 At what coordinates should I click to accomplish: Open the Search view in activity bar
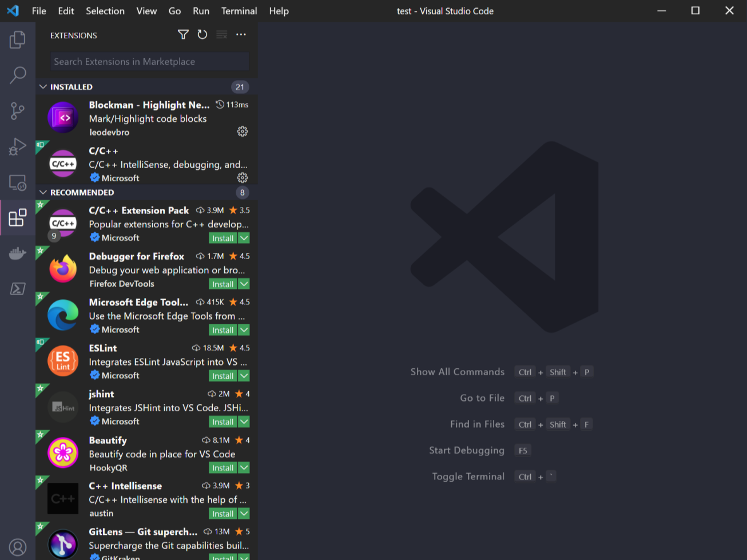click(18, 75)
